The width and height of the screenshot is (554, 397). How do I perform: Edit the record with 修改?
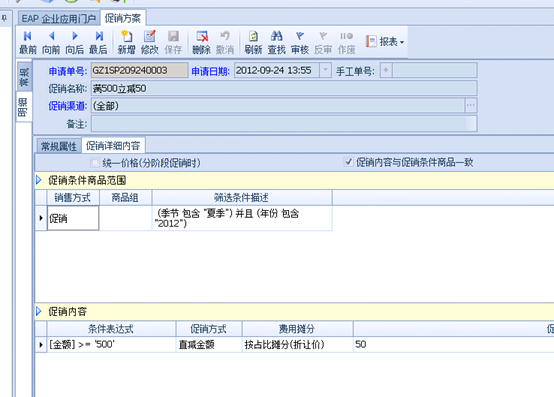(x=150, y=42)
